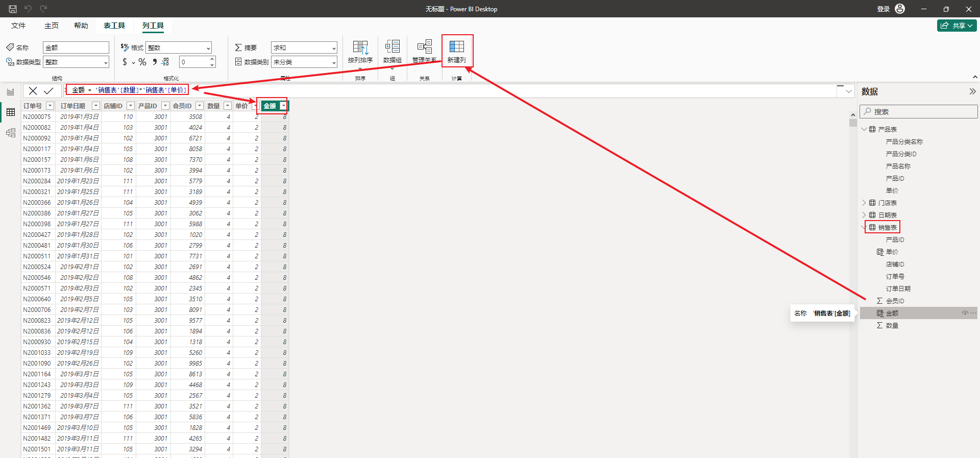
Task: Expand the 日期表 table tree
Action: click(864, 215)
